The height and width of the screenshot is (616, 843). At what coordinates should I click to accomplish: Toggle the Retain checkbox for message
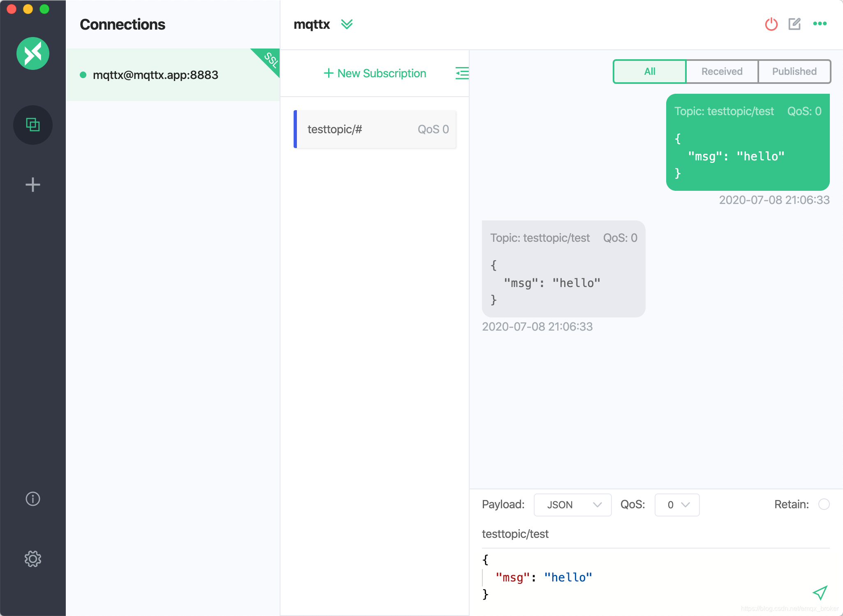point(826,504)
